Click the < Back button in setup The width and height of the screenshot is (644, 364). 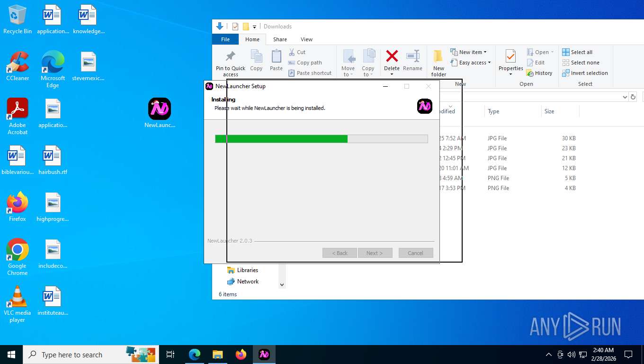[340, 253]
